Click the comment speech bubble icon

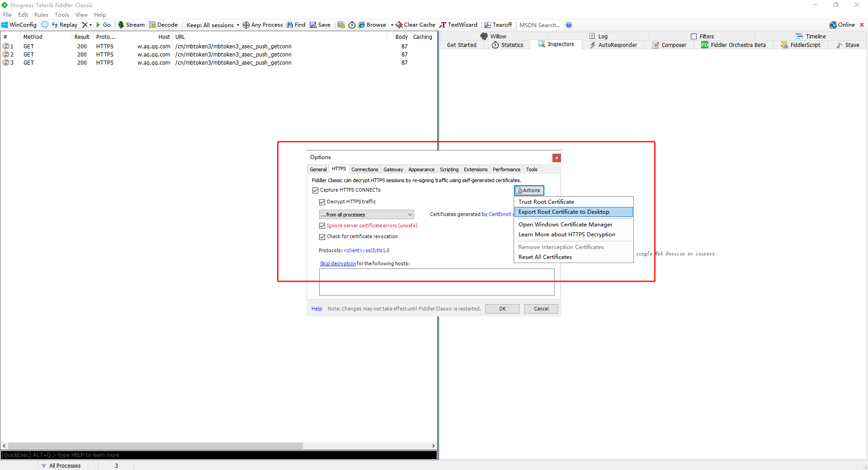click(45, 25)
